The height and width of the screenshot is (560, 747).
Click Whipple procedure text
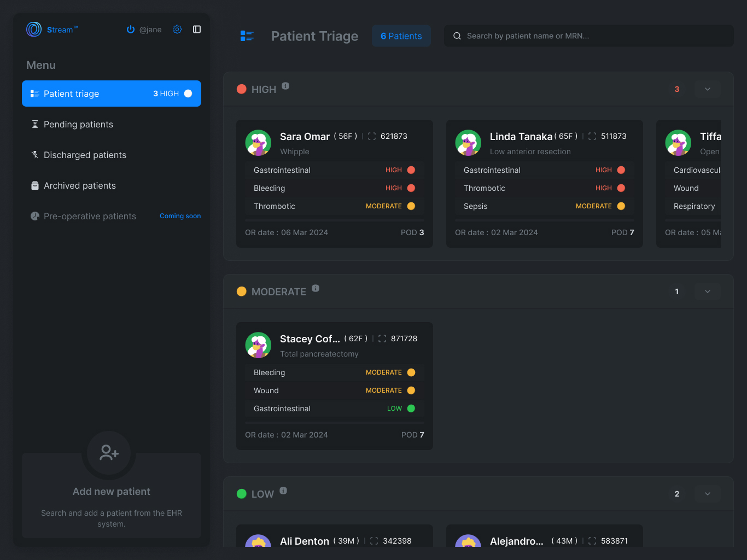pos(295,151)
